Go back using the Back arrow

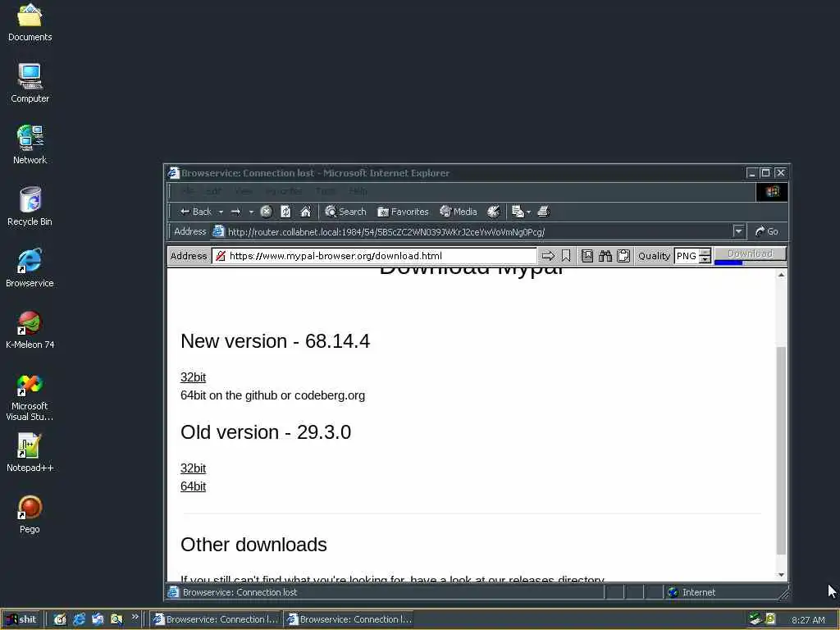tap(195, 212)
